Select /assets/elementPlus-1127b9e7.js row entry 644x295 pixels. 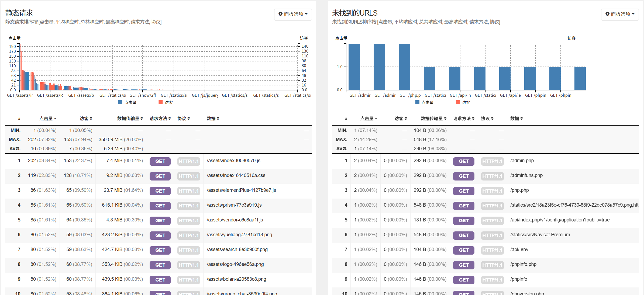pyautogui.click(x=241, y=190)
